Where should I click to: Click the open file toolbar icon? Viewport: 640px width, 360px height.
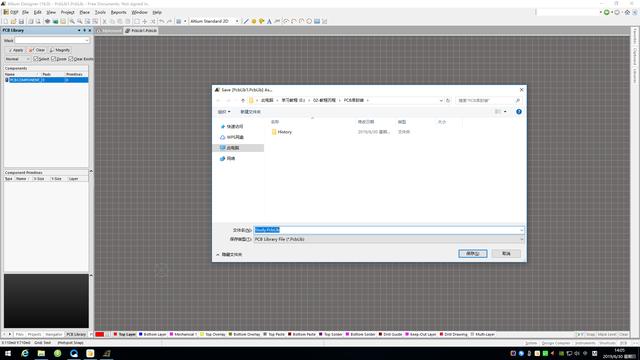tap(13, 21)
